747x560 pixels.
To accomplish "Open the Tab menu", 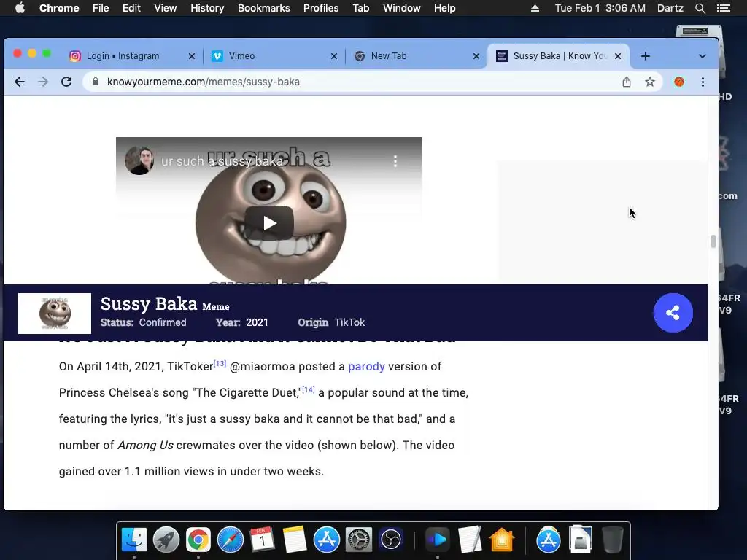I will click(x=360, y=8).
